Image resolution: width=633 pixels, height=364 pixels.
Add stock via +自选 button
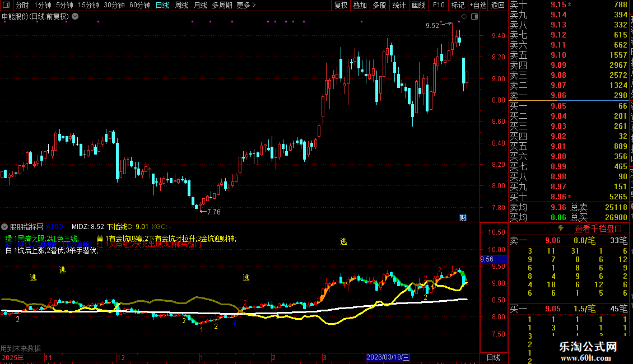coord(478,5)
